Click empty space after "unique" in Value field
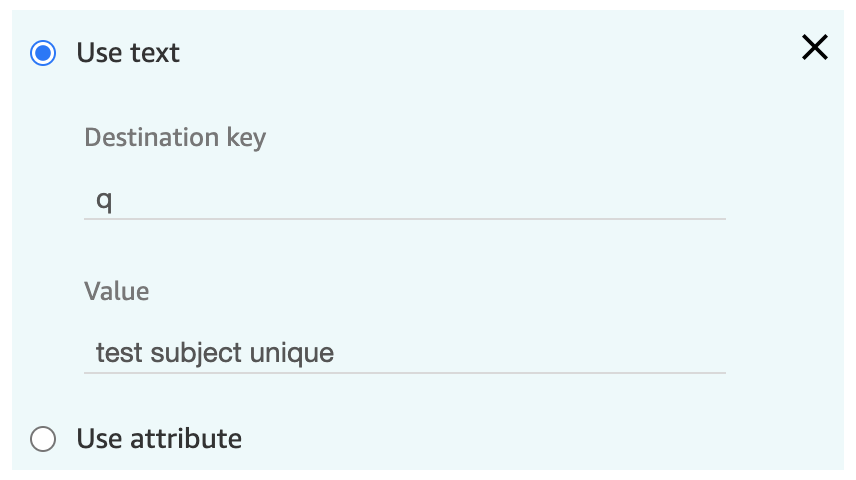Screen dimensions: 856x480 click(530, 354)
